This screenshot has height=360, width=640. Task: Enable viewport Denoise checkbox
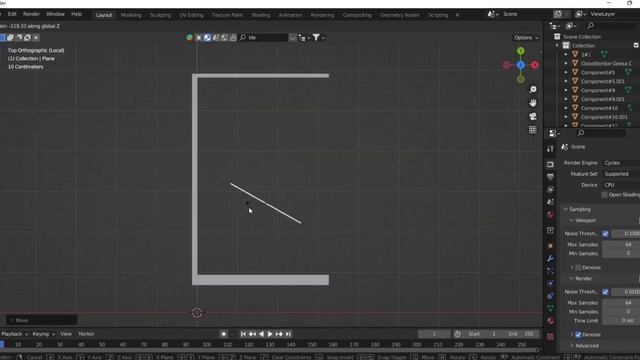pos(578,268)
